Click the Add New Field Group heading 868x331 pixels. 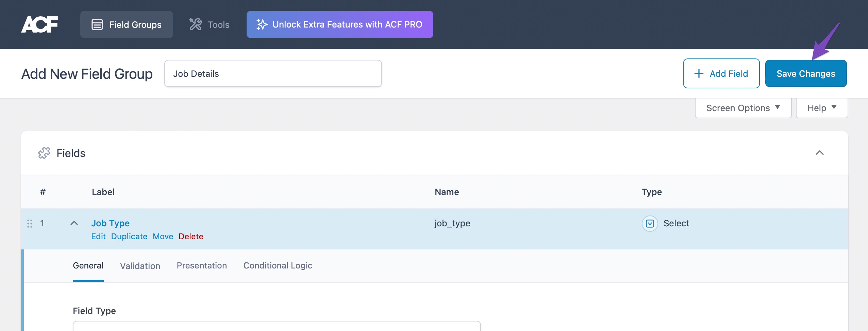click(x=87, y=74)
